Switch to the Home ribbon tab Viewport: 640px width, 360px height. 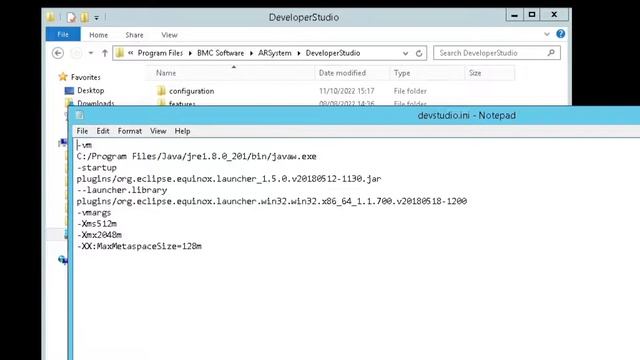[98, 35]
